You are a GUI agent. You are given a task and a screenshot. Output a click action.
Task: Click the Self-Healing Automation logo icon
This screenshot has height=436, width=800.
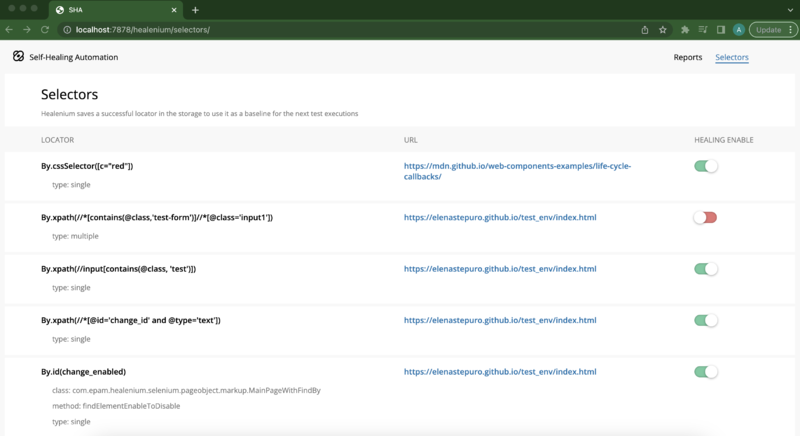point(19,57)
